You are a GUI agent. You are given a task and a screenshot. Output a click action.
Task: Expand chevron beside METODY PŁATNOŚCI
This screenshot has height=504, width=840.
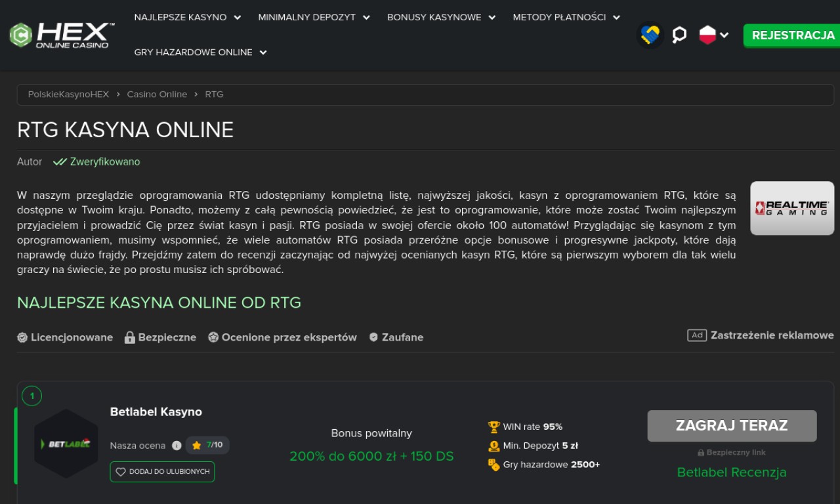click(616, 18)
